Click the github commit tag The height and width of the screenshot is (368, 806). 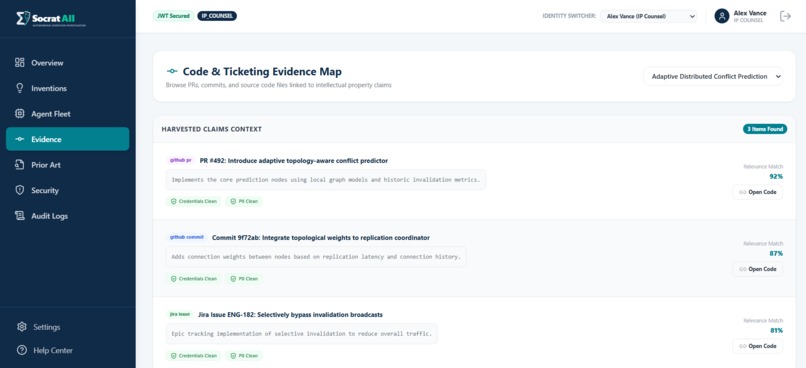pos(187,237)
